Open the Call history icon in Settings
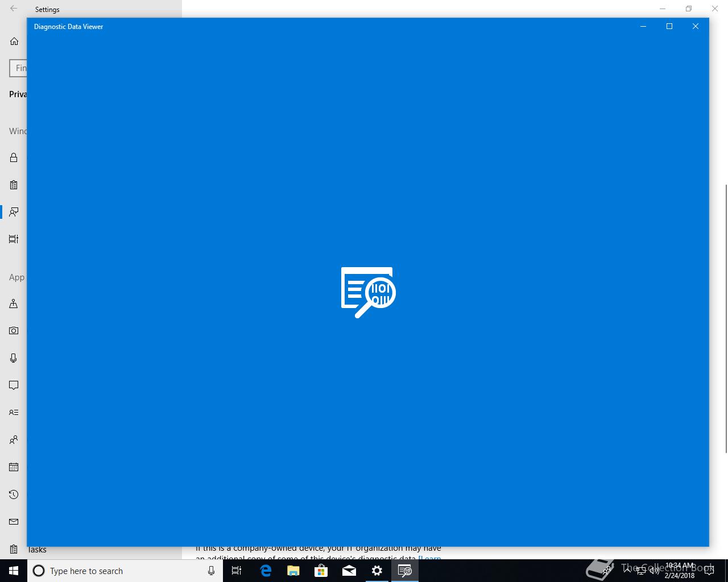The image size is (728, 582). coord(14,494)
